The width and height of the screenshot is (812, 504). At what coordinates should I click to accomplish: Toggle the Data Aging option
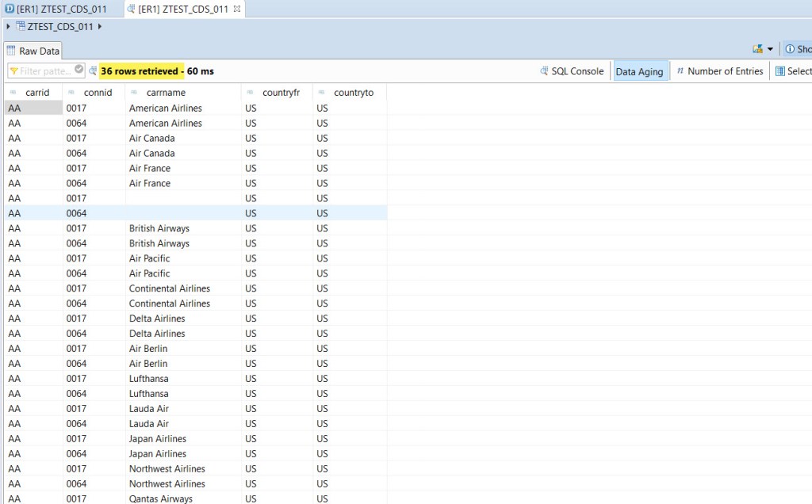pyautogui.click(x=640, y=71)
